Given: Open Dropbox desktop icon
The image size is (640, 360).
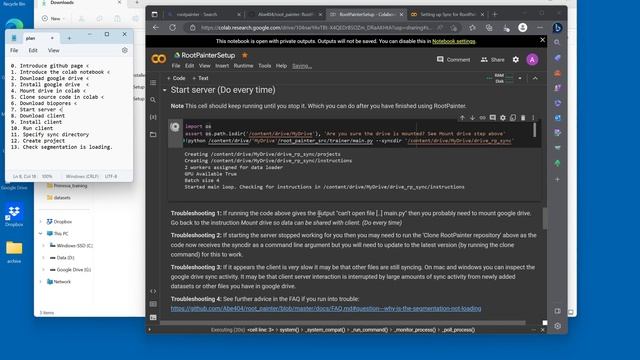Looking at the screenshot, I should tap(14, 214).
